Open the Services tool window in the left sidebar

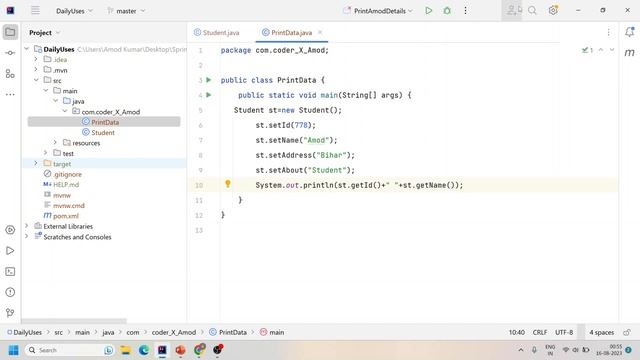10,230
